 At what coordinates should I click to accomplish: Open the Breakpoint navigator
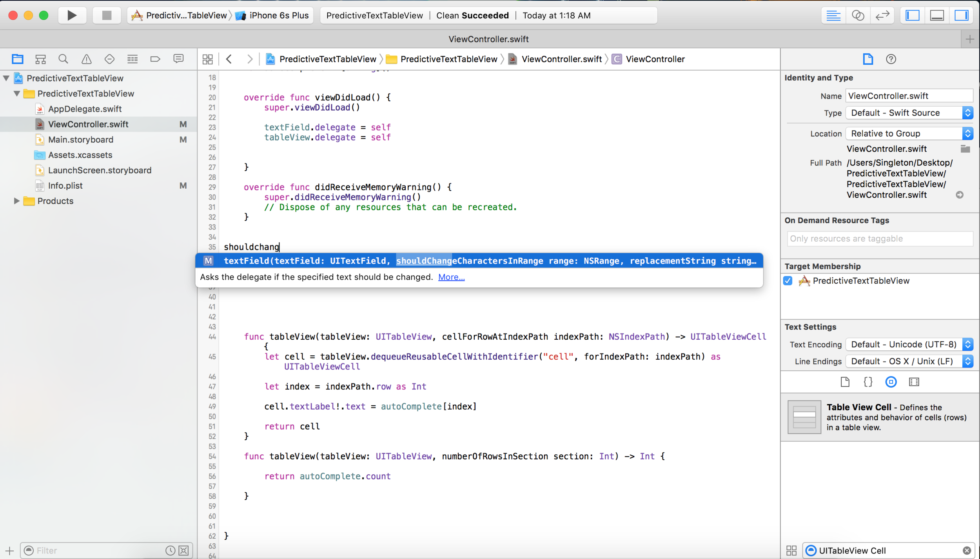155,59
